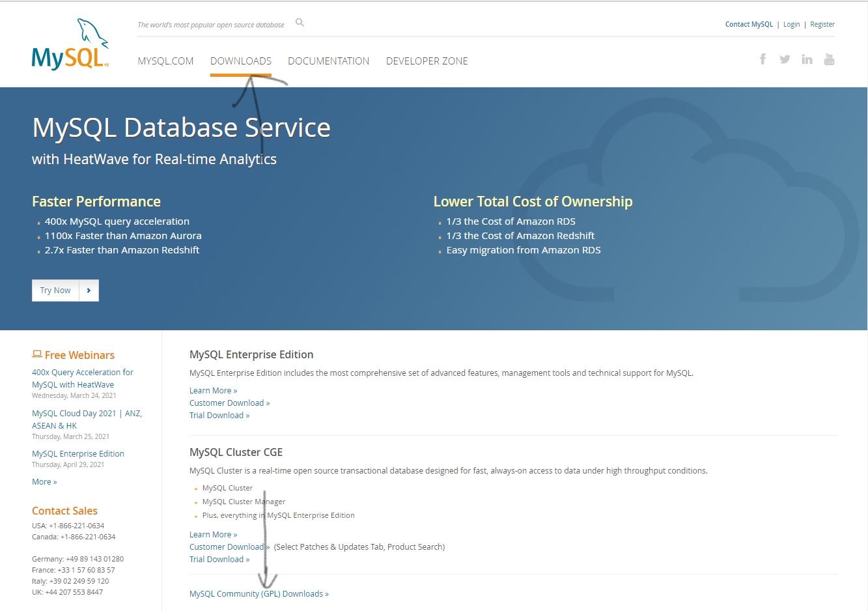Click the Lower Total Cost of Ownership heading
This screenshot has width=868, height=611.
pyautogui.click(x=533, y=201)
